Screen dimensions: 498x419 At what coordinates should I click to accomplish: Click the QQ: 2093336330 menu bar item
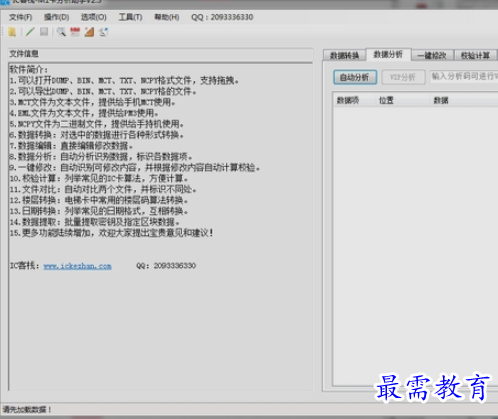tap(222, 17)
